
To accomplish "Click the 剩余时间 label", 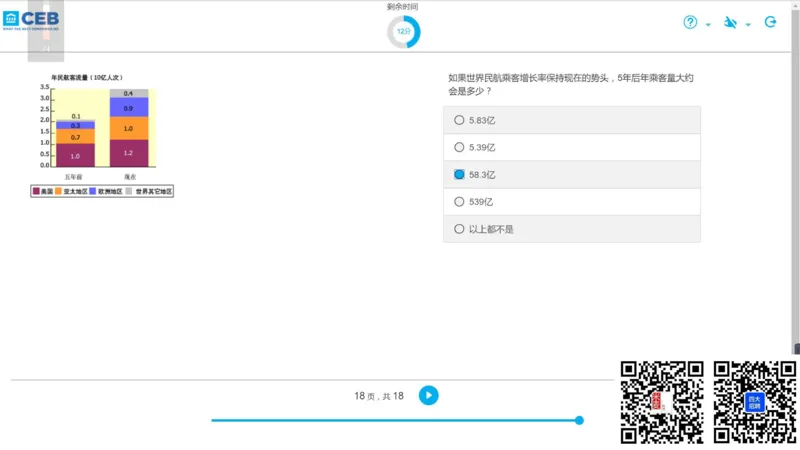I will pyautogui.click(x=403, y=7).
